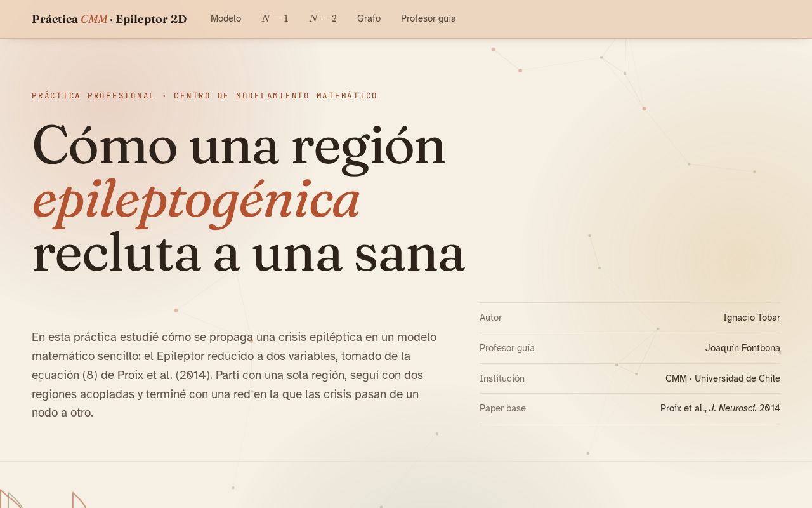The height and width of the screenshot is (508, 812).
Task: Select the name Joaquín Fontbona
Action: point(743,348)
